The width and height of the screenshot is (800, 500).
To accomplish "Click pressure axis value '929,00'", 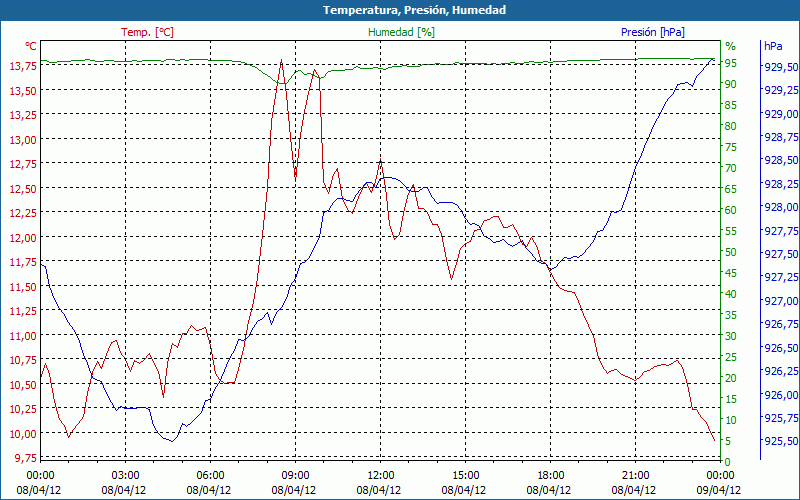I will 781,114.
